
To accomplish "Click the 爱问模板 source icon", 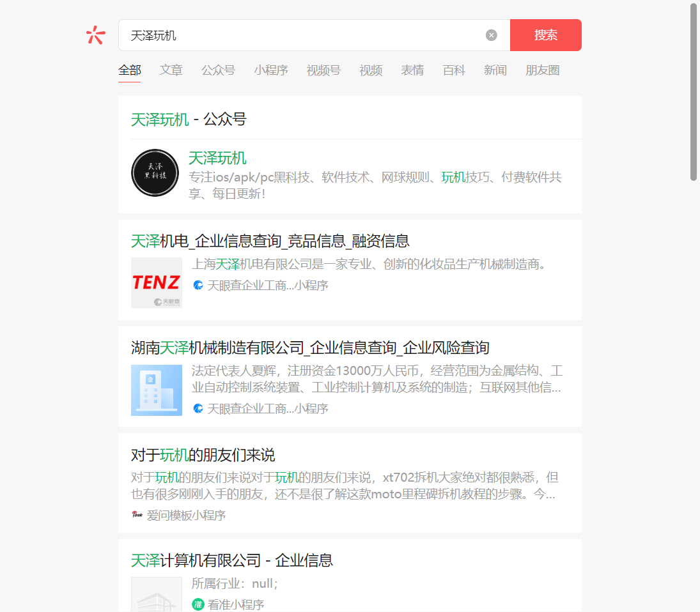I will [137, 515].
